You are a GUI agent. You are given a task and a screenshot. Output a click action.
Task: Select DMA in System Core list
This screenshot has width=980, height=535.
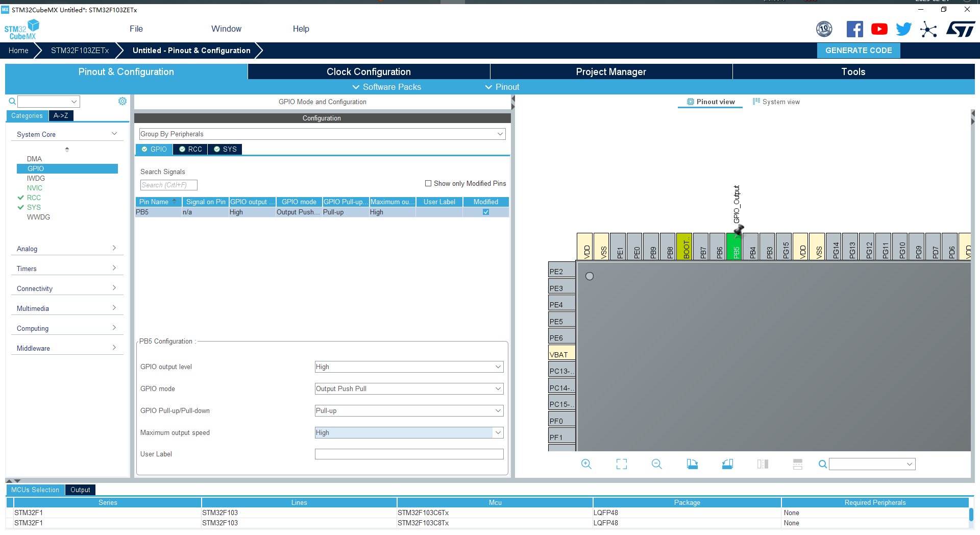[x=35, y=159]
